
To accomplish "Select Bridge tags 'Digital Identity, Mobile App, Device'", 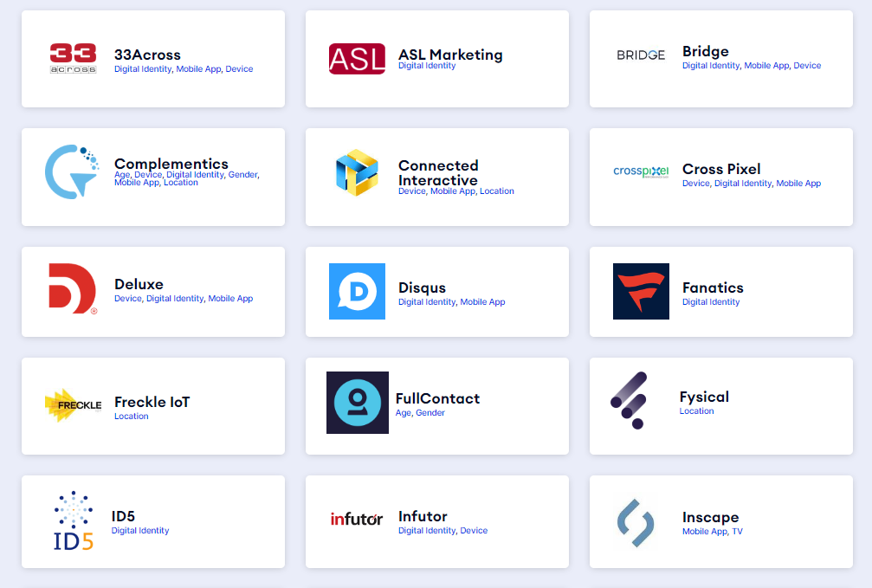I will [x=752, y=66].
